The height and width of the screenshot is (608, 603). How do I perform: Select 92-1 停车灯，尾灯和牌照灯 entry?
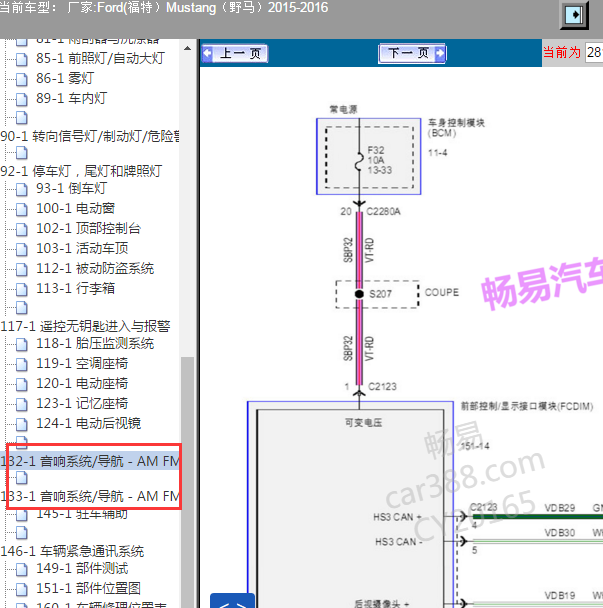click(81, 171)
